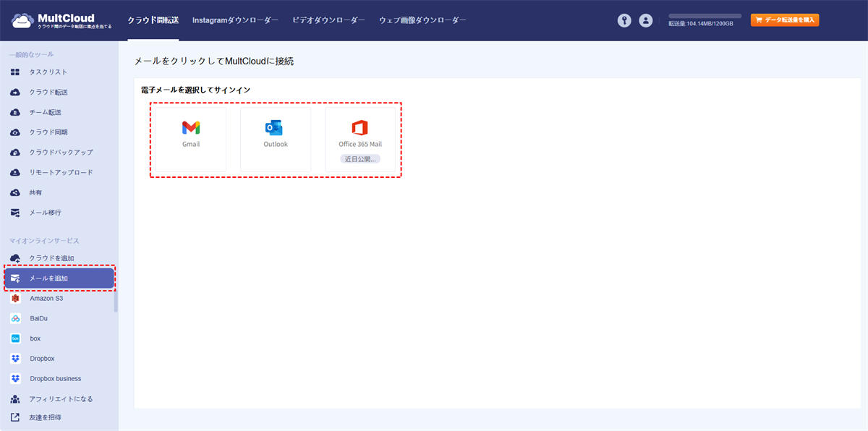Click the Task List (タスクリスト) grid icon

15,72
